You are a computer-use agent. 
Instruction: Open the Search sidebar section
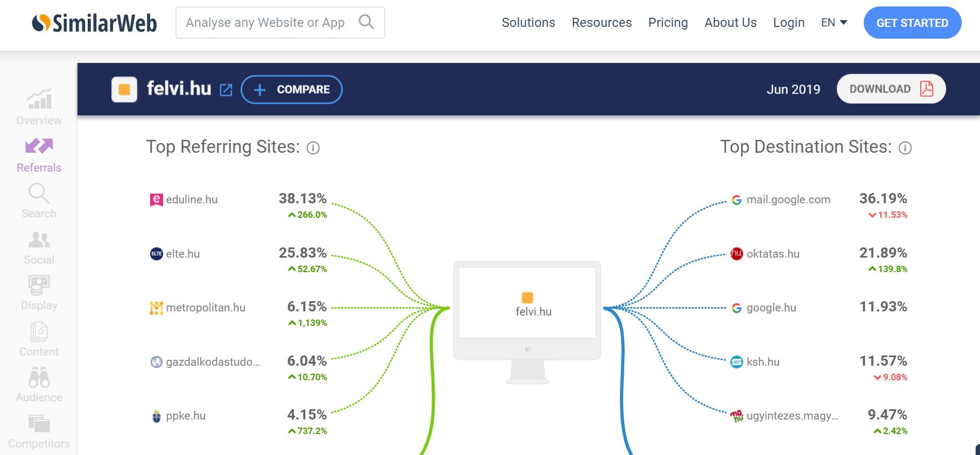click(x=39, y=201)
